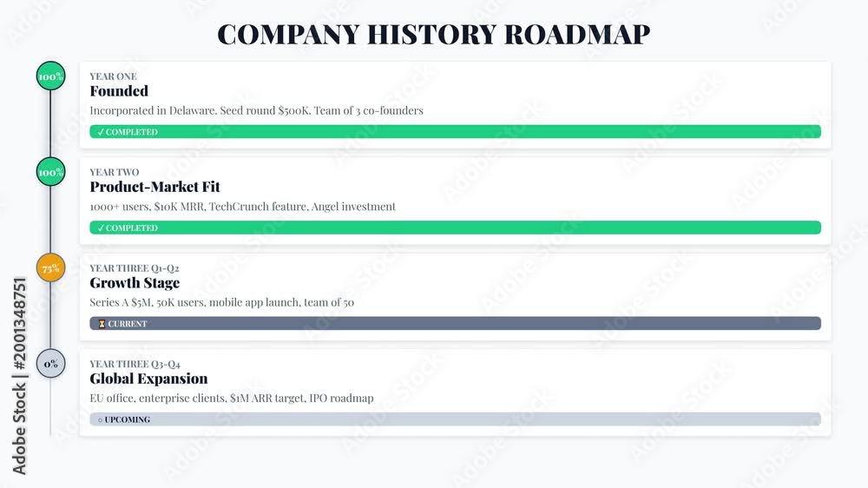Image resolution: width=868 pixels, height=488 pixels.
Task: Click the 100% circle beside Product-Market Fit
Action: (50, 172)
